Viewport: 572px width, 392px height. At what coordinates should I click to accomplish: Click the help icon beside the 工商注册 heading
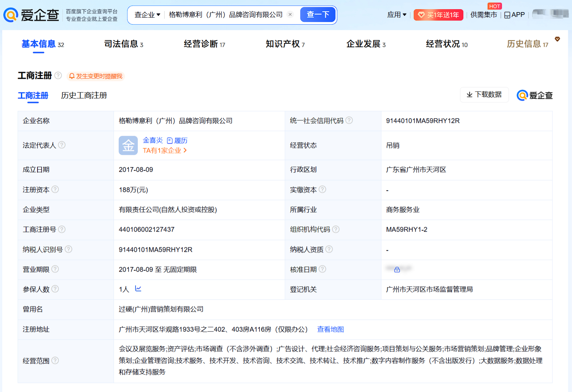58,76
